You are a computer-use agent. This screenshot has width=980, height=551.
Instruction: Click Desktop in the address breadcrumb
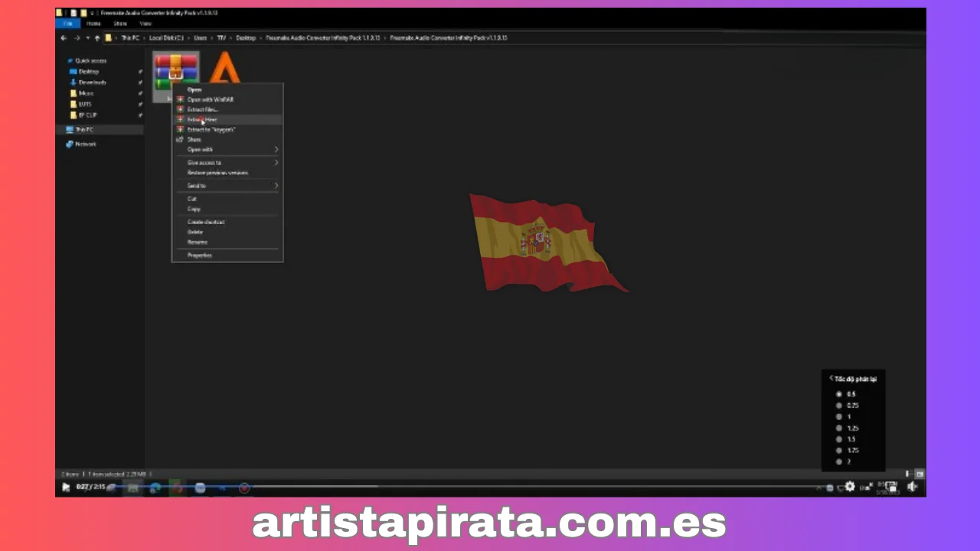tap(246, 37)
